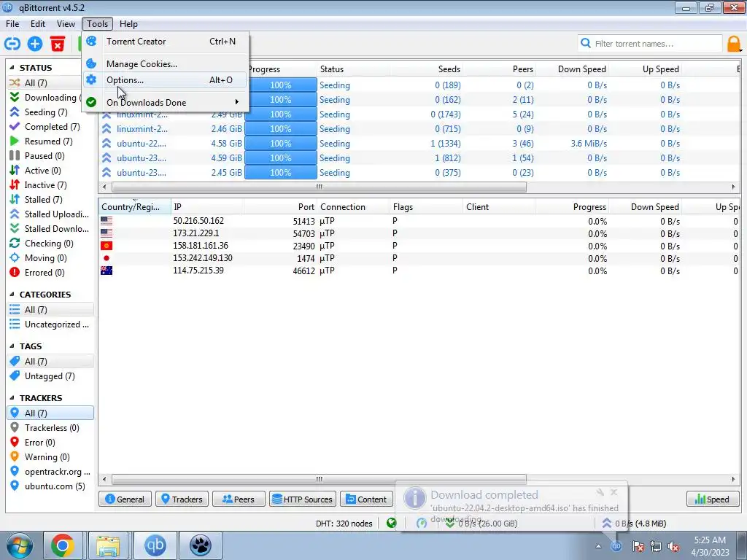The width and height of the screenshot is (747, 560).
Task: Open Manage Cookies menu entry
Action: 165,64
